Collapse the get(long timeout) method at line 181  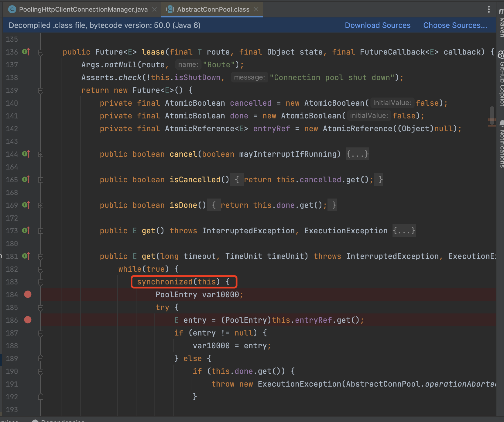pyautogui.click(x=41, y=257)
